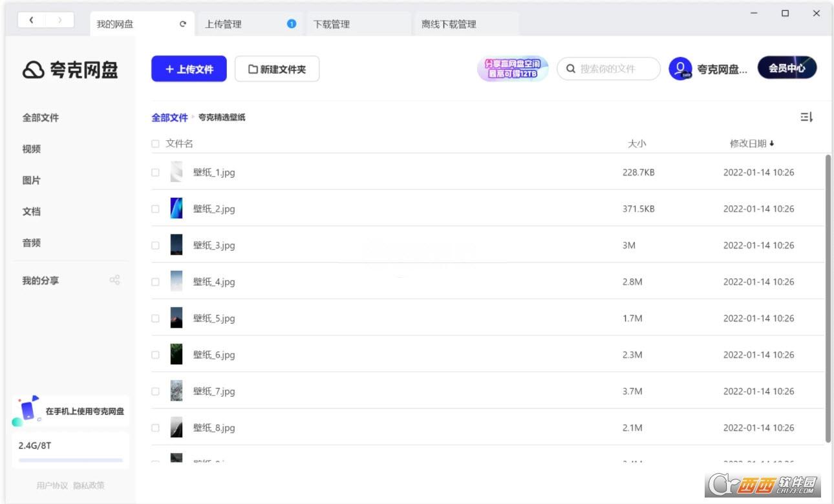The height and width of the screenshot is (504, 834).
Task: Check the box for 壁纸_6.jpg
Action: 155,355
